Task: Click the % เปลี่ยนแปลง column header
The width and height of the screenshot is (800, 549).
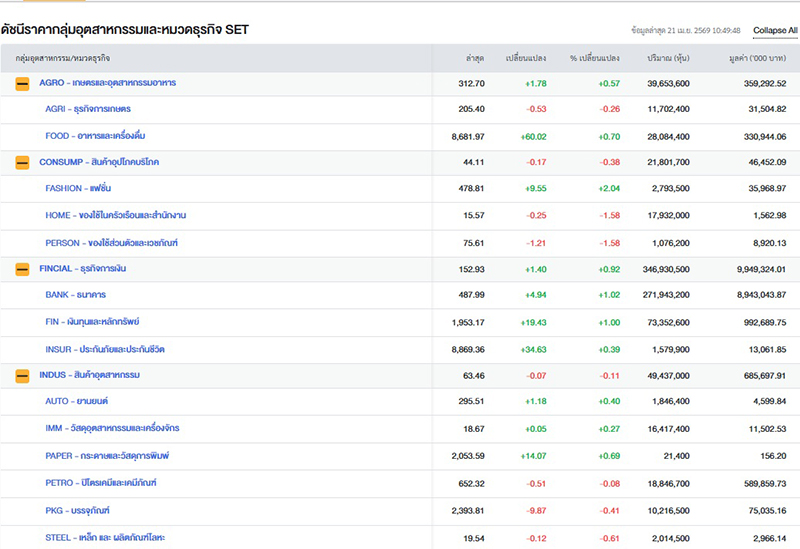Action: tap(594, 59)
